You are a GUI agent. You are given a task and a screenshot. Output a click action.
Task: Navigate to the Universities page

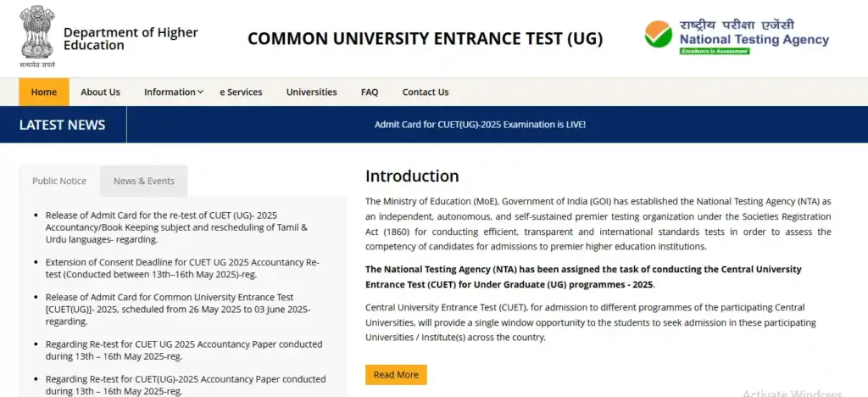(311, 92)
